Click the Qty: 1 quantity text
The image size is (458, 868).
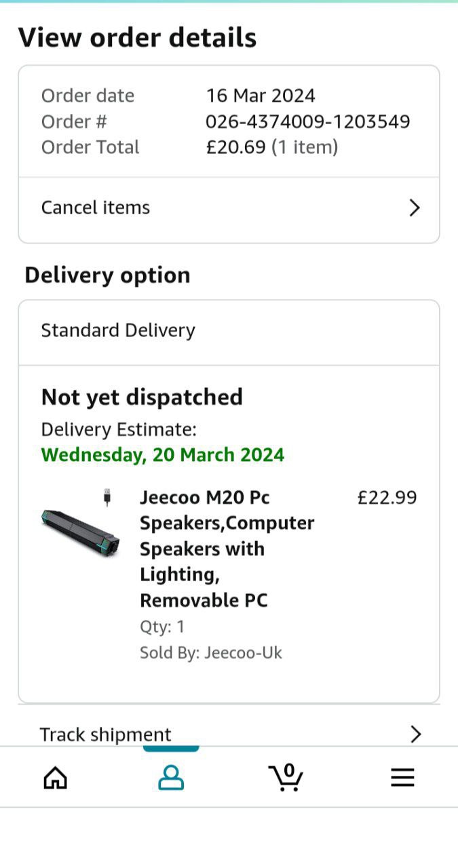pos(162,627)
